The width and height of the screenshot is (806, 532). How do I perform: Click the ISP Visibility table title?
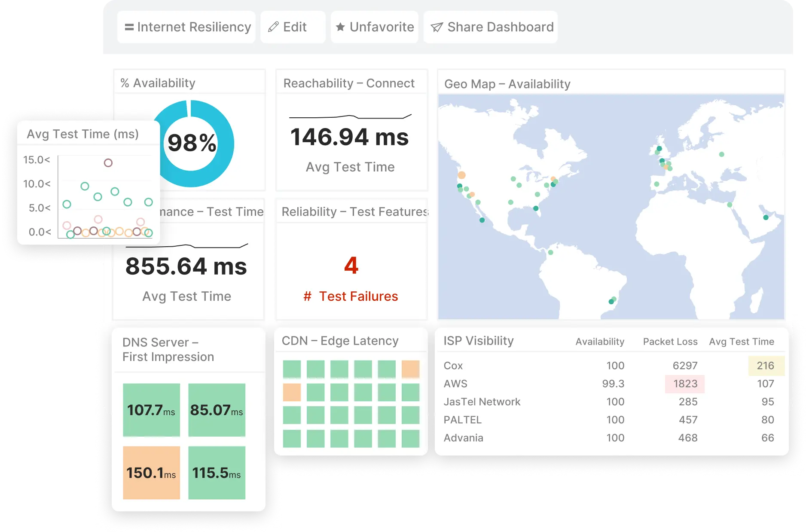click(x=479, y=341)
